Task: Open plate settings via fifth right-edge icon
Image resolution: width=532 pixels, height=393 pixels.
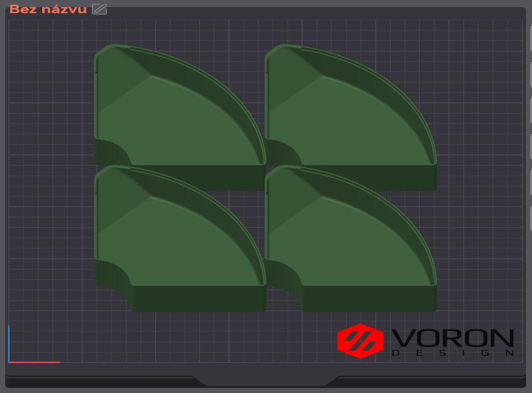Action: tap(531, 182)
